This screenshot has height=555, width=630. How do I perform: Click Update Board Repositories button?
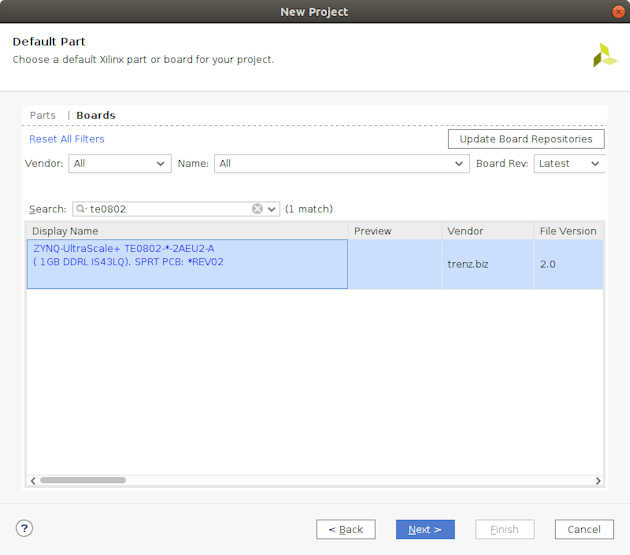coord(526,139)
